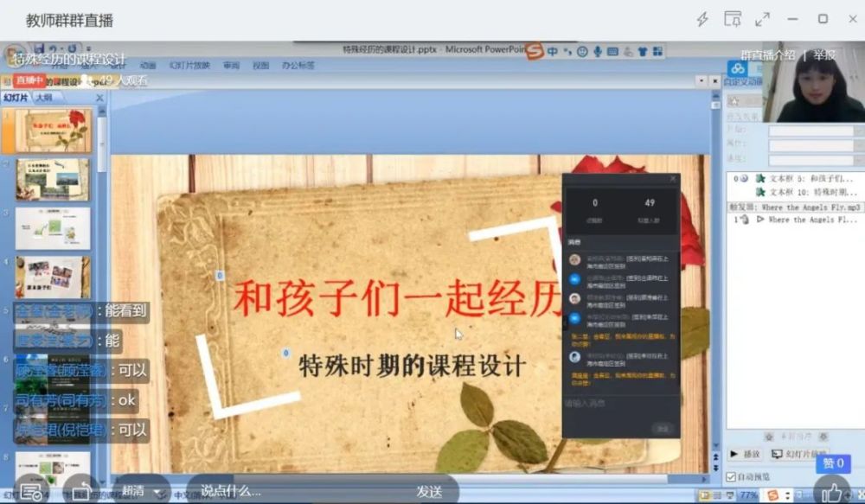Move the effect down with the reorder down arrow
Image resolution: width=865 pixels, height=504 pixels.
pos(823,437)
